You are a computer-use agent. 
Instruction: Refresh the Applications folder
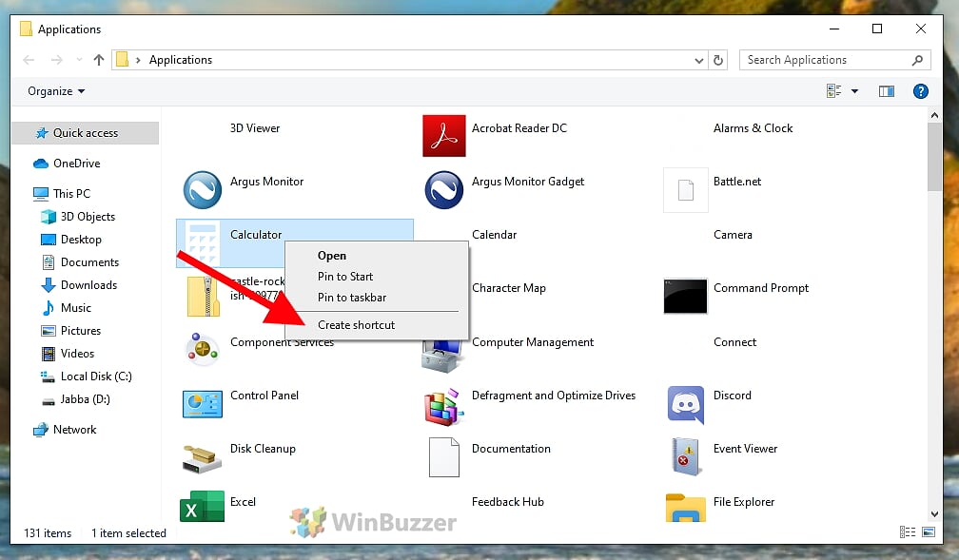pyautogui.click(x=720, y=60)
